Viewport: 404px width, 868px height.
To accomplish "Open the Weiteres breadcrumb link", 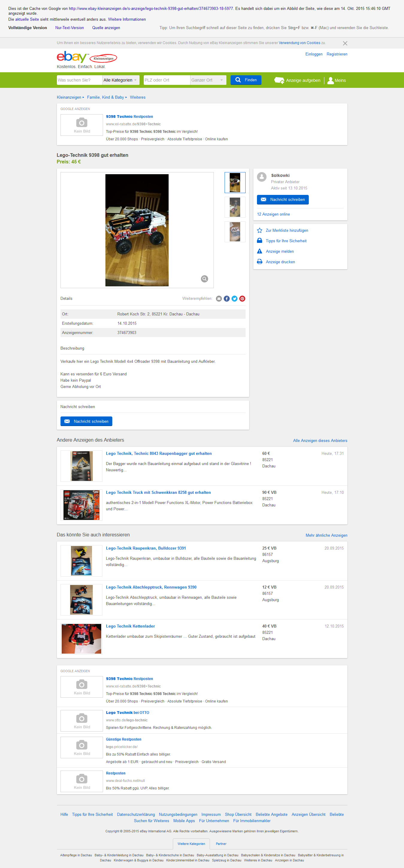I will [138, 97].
